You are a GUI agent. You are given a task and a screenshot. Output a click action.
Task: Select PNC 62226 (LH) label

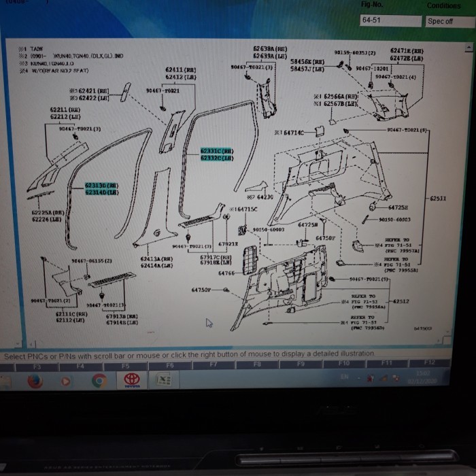point(46,219)
